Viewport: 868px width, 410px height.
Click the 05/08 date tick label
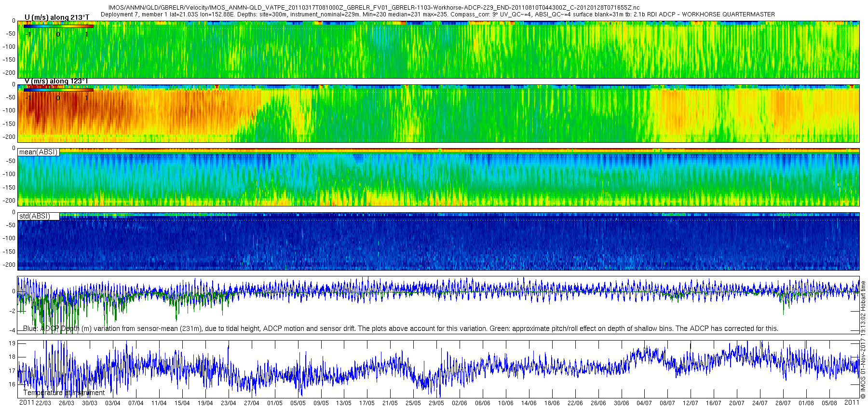(829, 403)
